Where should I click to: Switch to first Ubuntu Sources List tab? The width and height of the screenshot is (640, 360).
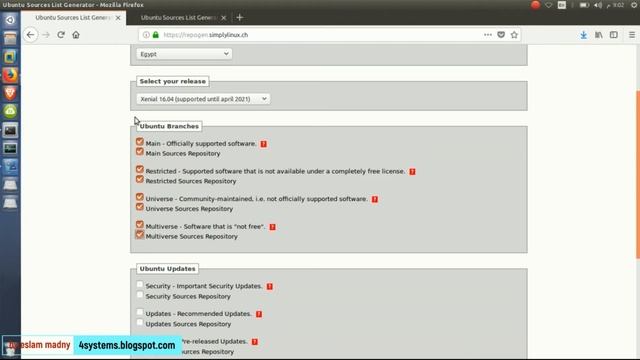tap(73, 18)
